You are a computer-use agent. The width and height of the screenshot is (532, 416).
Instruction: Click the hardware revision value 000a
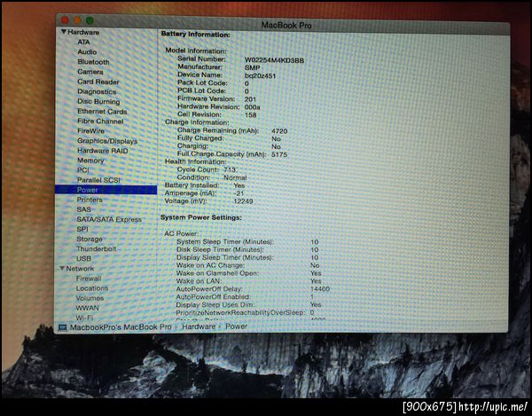[253, 107]
